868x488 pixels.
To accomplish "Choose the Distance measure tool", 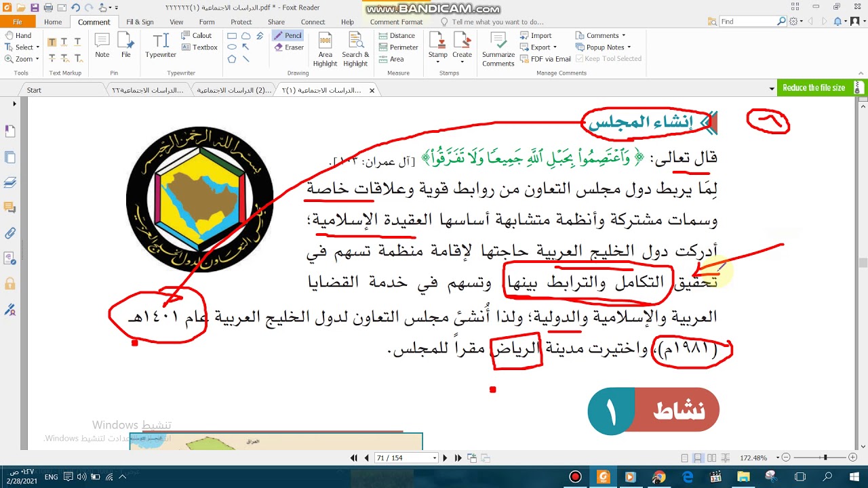I will [397, 35].
